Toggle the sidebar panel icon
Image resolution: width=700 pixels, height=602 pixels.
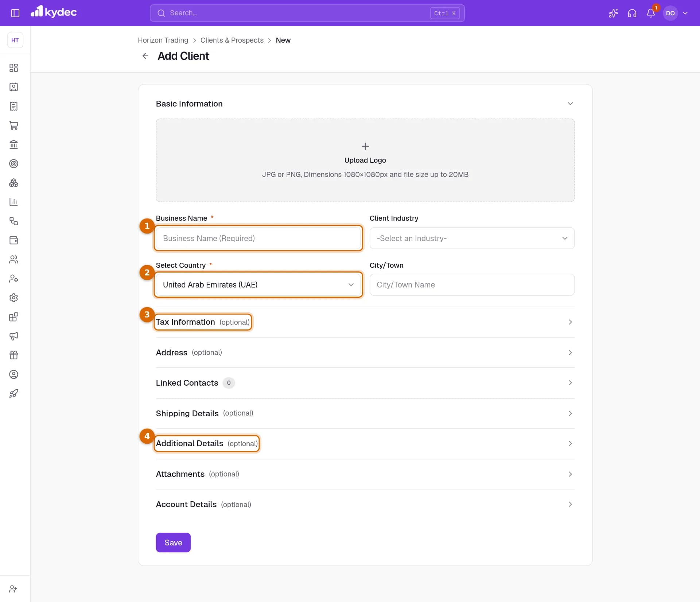(x=15, y=13)
